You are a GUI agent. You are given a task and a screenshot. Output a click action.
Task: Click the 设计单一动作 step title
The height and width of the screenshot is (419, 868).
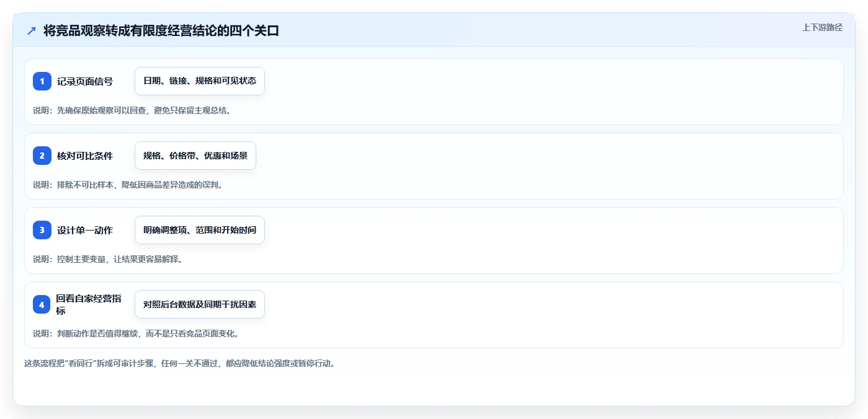pyautogui.click(x=85, y=230)
